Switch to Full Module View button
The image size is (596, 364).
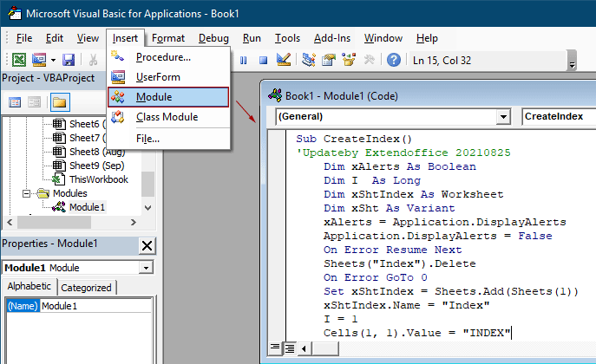tap(290, 348)
